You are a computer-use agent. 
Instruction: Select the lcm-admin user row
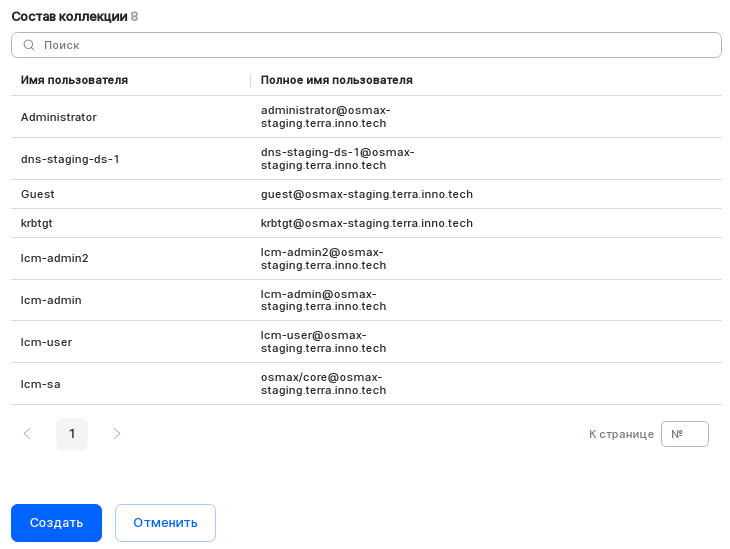[x=51, y=300]
